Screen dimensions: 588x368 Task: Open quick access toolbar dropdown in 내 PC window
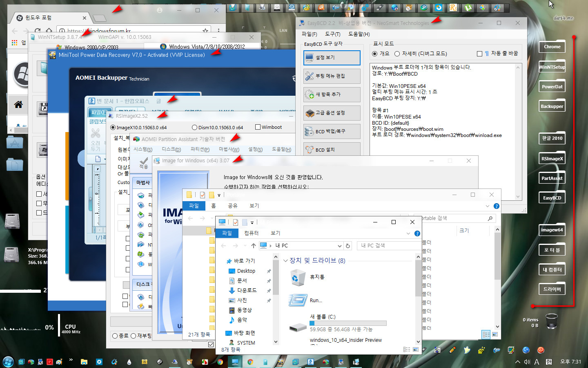(252, 222)
